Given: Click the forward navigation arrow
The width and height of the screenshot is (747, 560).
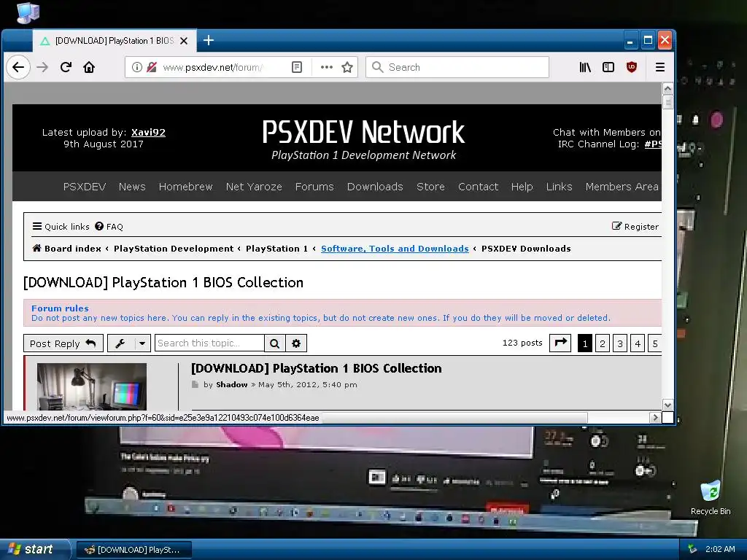Looking at the screenshot, I should click(x=42, y=67).
